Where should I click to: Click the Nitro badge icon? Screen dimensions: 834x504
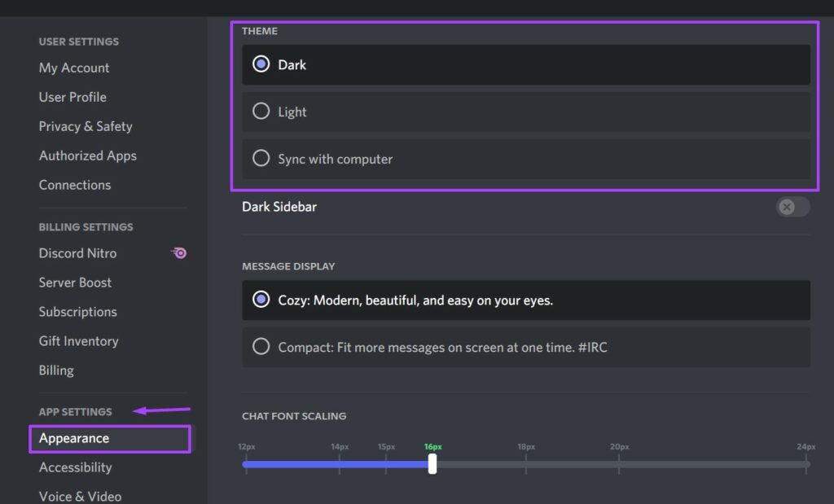pyautogui.click(x=178, y=253)
